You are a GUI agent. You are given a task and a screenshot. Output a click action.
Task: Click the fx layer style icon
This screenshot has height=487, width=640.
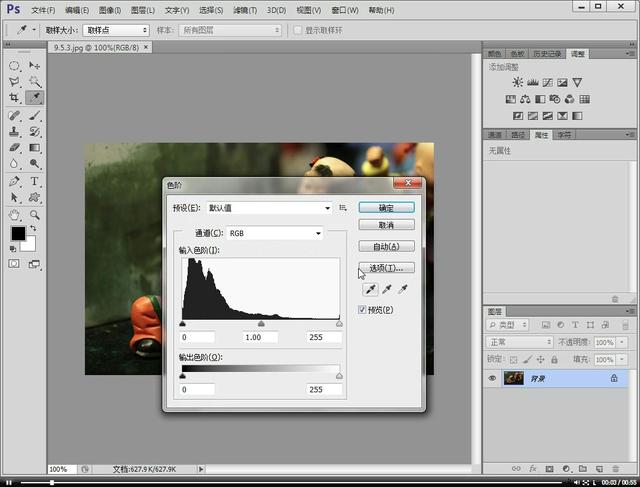[x=533, y=469]
